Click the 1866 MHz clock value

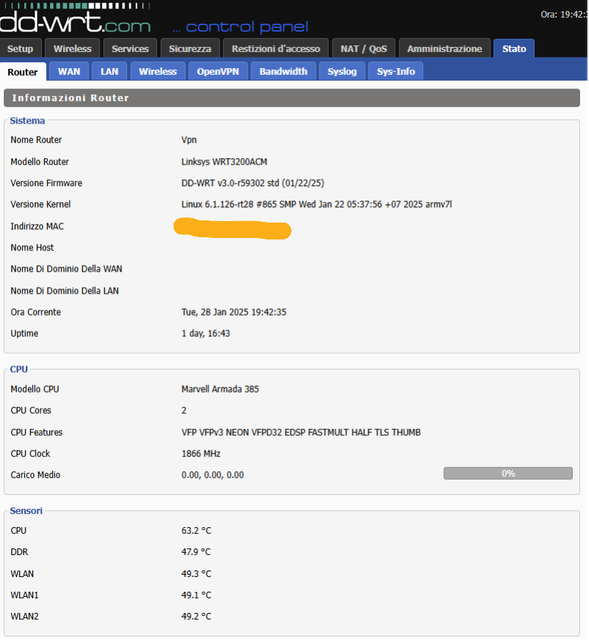pyautogui.click(x=201, y=454)
